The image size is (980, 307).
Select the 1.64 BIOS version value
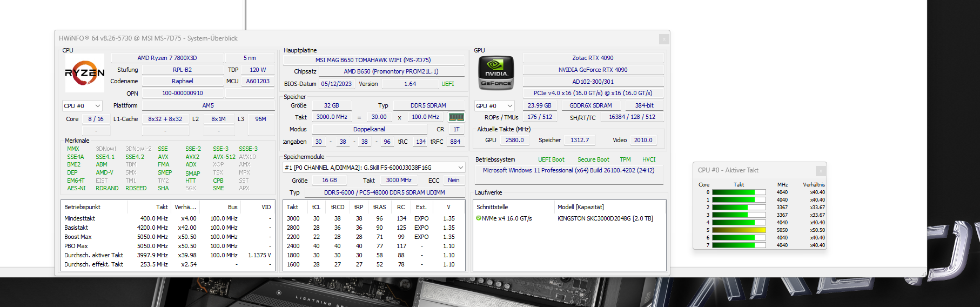pyautogui.click(x=410, y=84)
